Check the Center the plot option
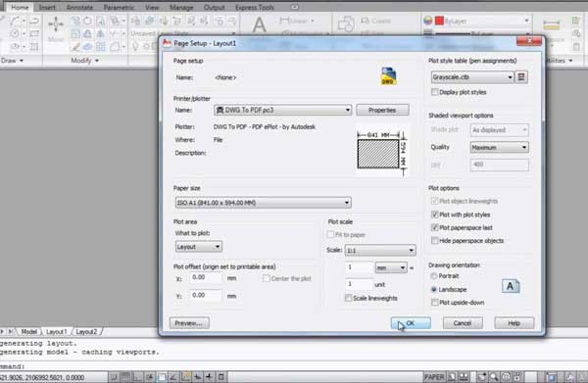The height and width of the screenshot is (383, 588). coord(267,278)
